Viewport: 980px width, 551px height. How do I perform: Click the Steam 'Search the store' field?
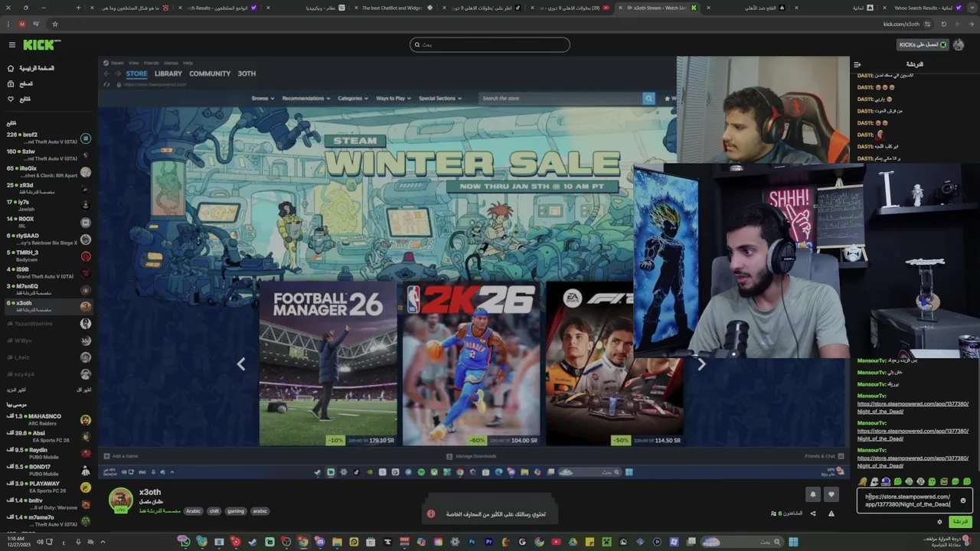pos(560,99)
